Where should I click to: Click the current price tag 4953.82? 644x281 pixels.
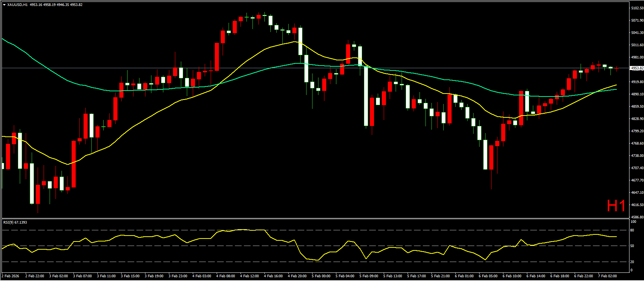point(637,68)
